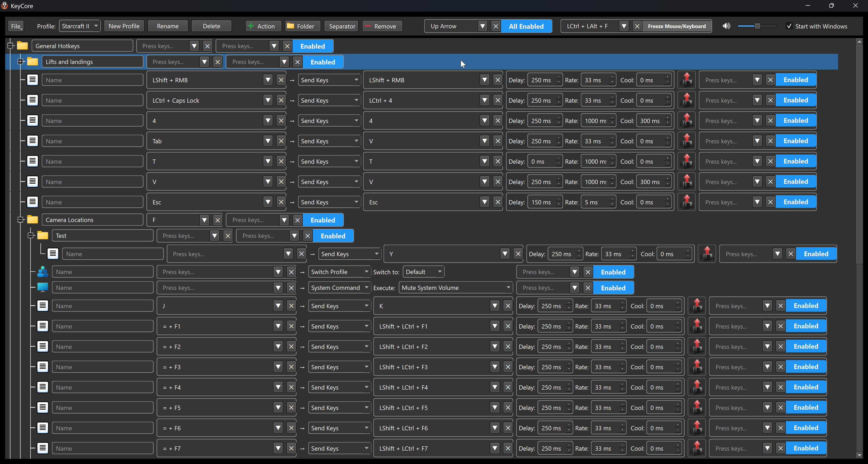Disable the Enabled toggle for Lifts and landings
The image size is (868, 464).
323,62
